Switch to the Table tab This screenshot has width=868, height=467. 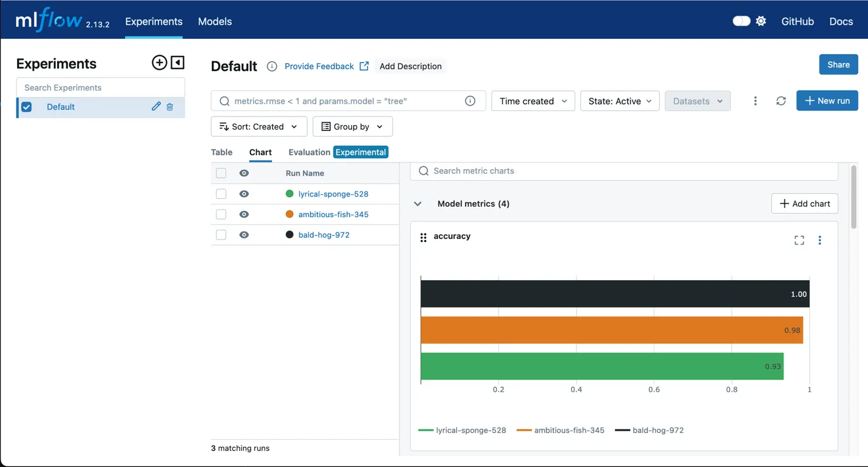222,152
